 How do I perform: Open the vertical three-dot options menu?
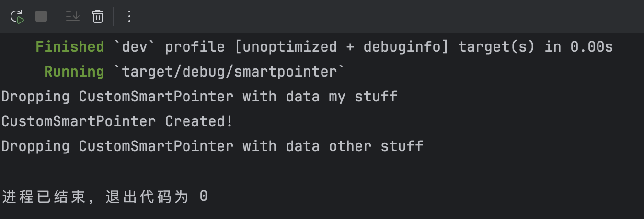pos(129,17)
